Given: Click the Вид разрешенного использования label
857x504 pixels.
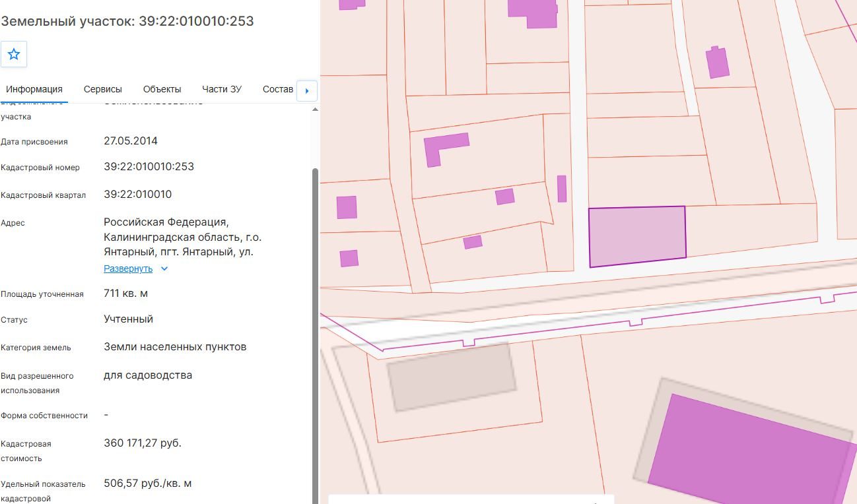Looking at the screenshot, I should click(38, 383).
